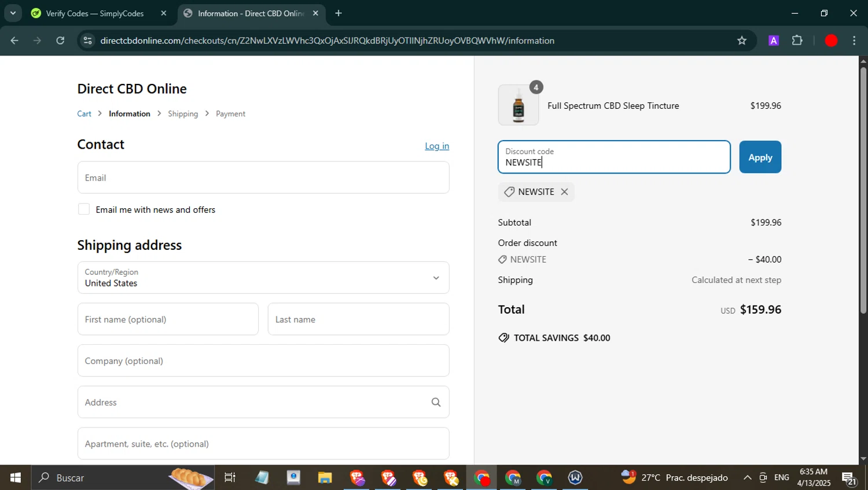Screen dimensions: 868x490
Task: Focus the Address field
Action: (x=263, y=402)
